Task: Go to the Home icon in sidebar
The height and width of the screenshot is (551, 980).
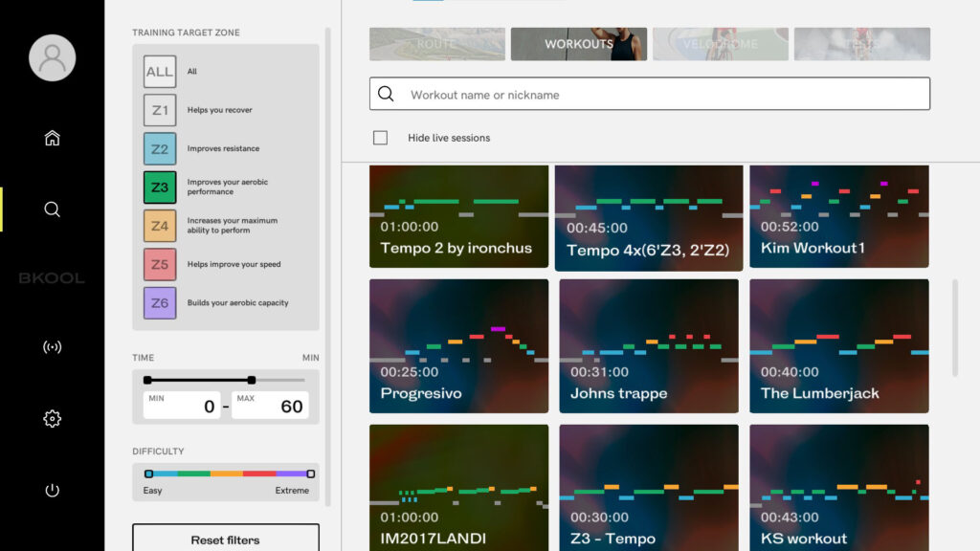Action: (53, 138)
